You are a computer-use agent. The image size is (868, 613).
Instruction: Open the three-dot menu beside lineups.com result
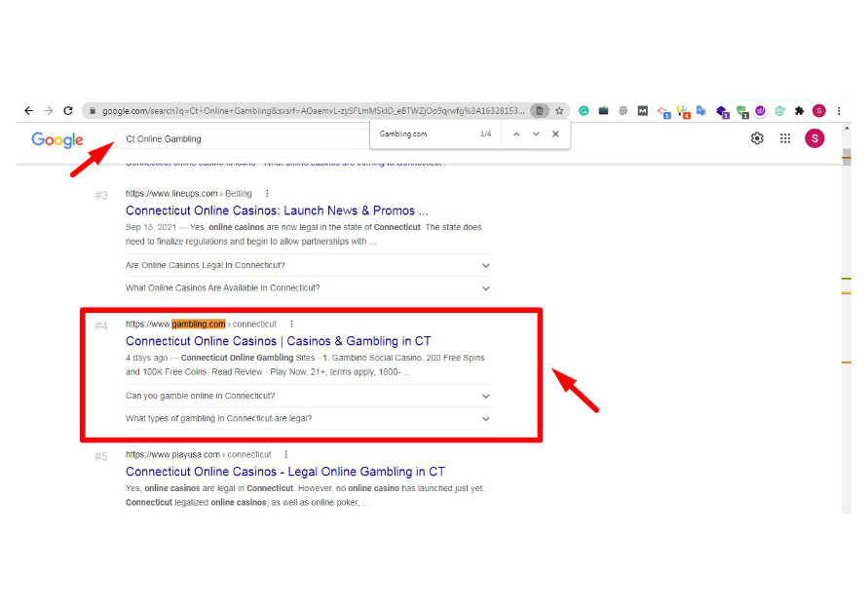click(x=267, y=193)
